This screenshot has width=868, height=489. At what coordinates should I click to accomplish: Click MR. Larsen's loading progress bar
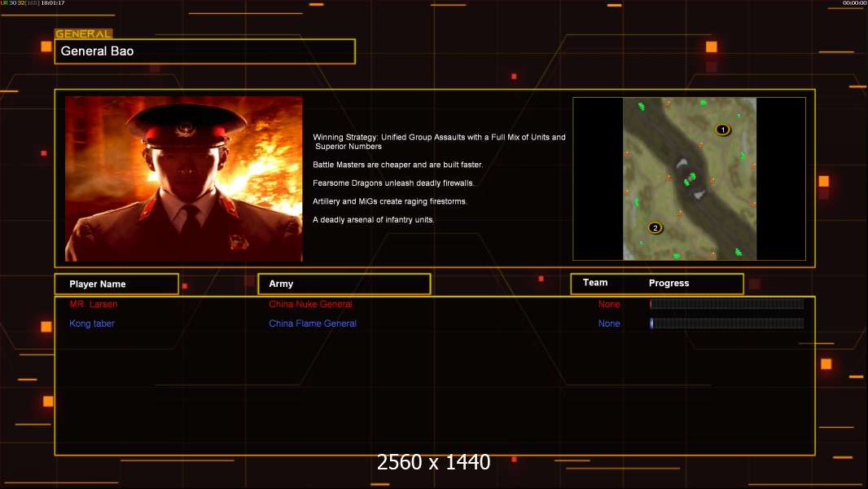coord(727,303)
